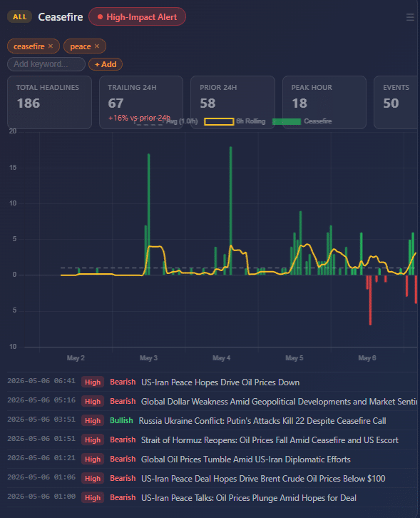
Task: Click the Bullish label on the 03:51 row
Action: pyautogui.click(x=121, y=420)
